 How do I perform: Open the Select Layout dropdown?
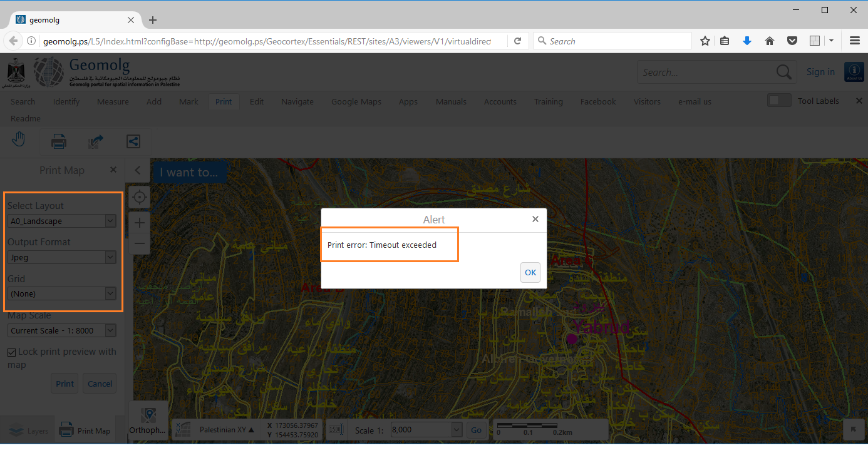coord(62,221)
